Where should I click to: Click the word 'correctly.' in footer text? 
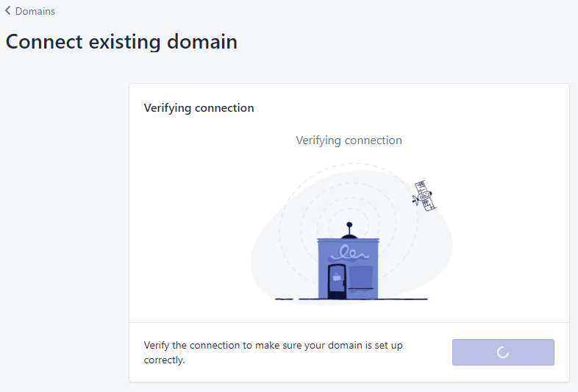coord(165,360)
